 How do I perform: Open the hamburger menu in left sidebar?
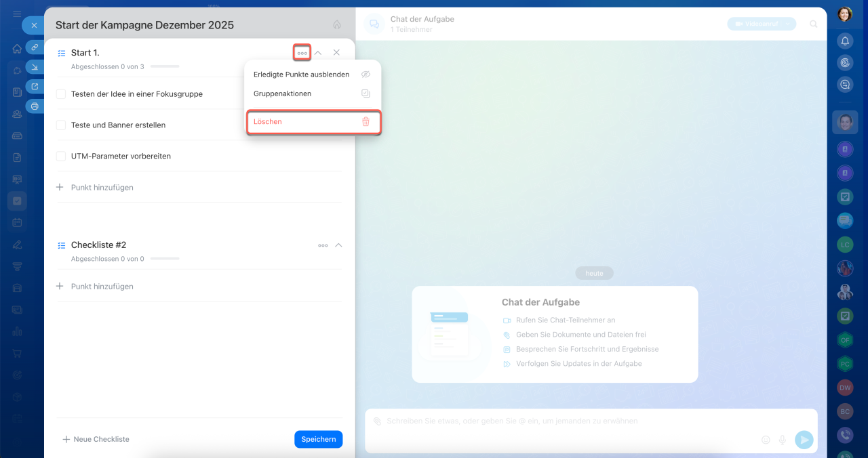coord(17,14)
